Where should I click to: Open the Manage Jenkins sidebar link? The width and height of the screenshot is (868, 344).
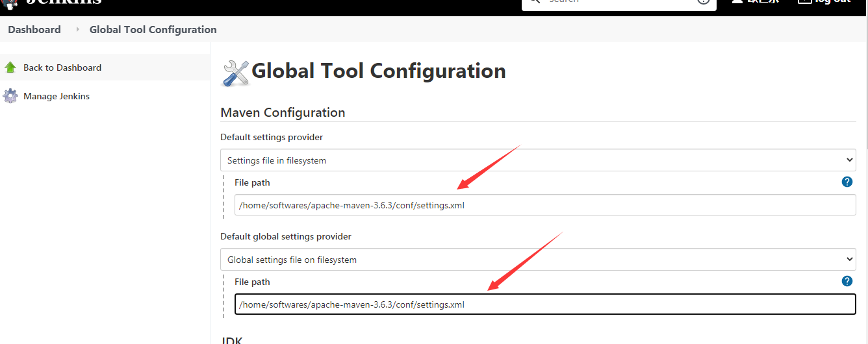click(x=57, y=96)
